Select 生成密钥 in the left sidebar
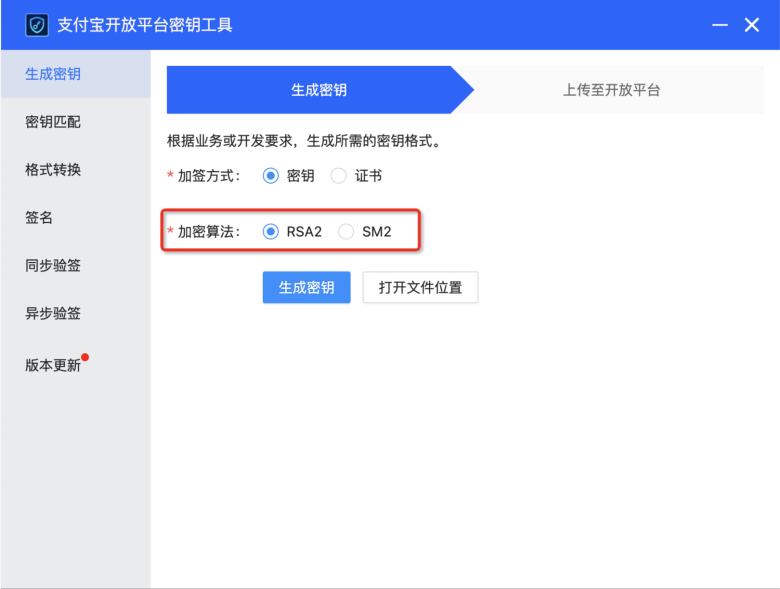 pos(53,74)
